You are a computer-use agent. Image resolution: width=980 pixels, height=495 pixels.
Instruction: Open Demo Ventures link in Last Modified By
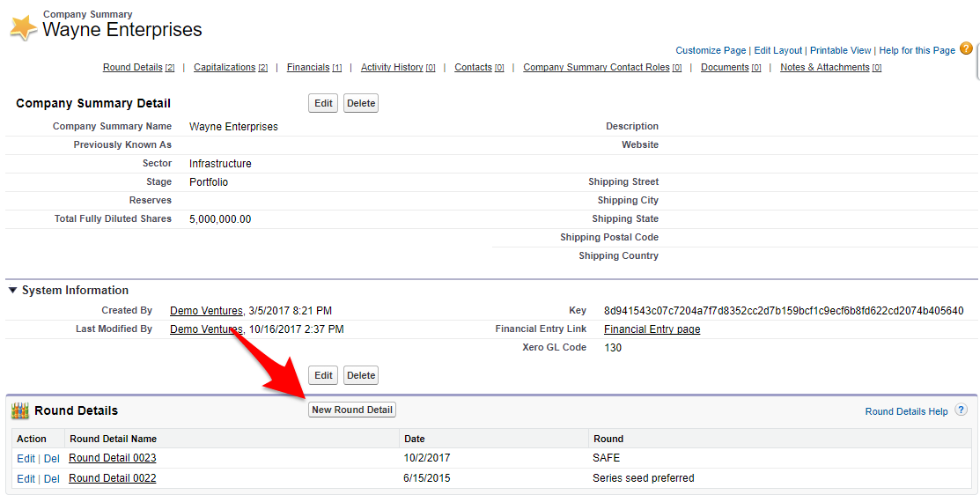(206, 329)
